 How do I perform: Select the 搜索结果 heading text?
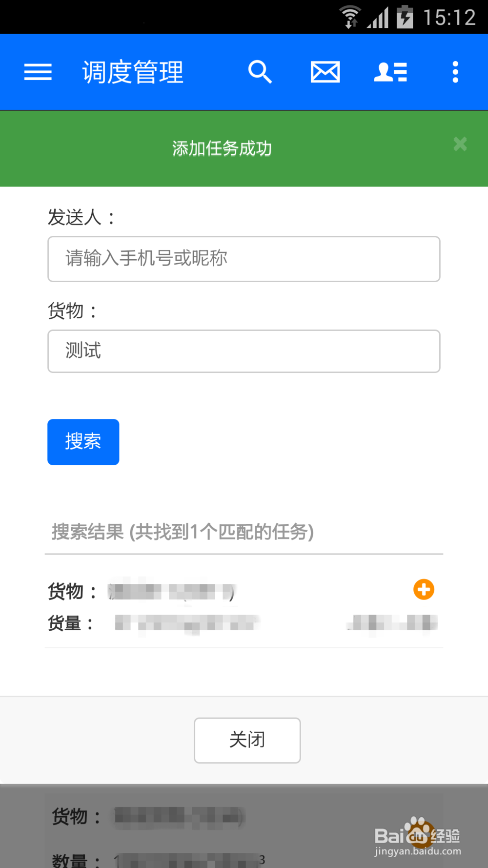click(x=183, y=532)
